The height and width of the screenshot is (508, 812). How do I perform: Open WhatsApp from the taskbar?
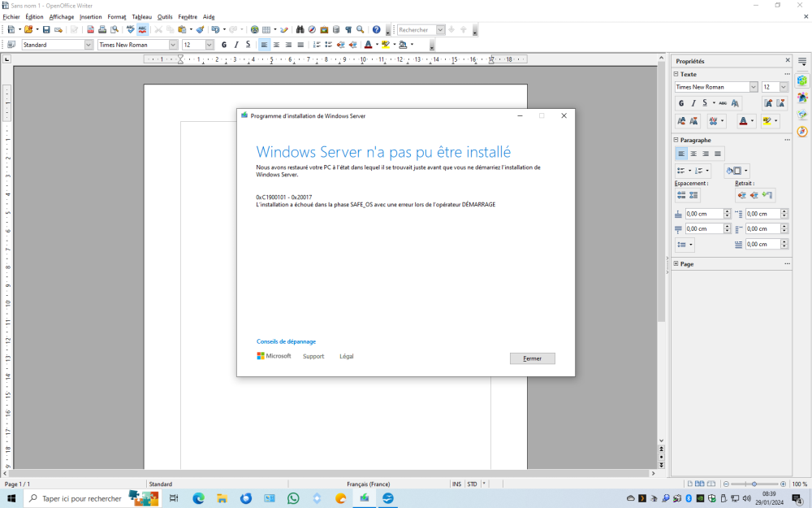[293, 498]
